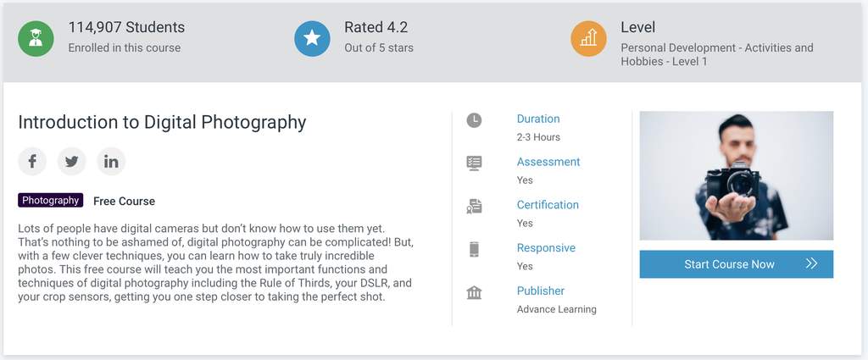
Task: Open the Duration link
Action: click(x=538, y=119)
